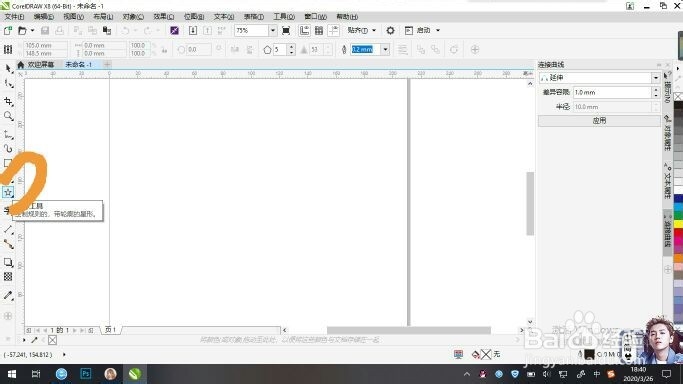Viewport: 683px width, 384px height.
Task: Click CorelDRAW icon in taskbar
Action: click(x=135, y=374)
